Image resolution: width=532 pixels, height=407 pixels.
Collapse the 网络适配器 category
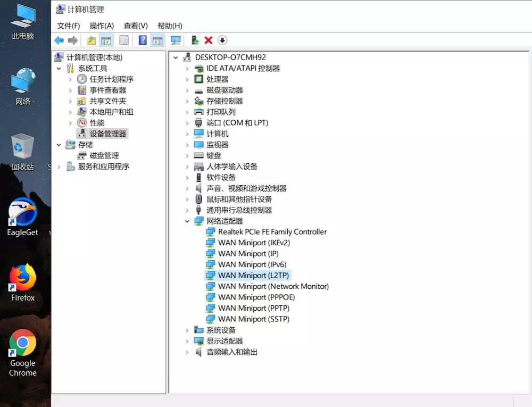point(187,221)
